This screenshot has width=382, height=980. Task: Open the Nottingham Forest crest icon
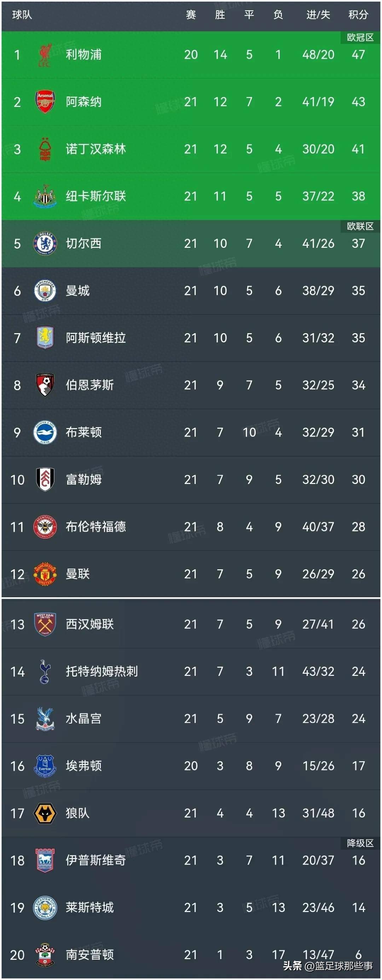(x=45, y=149)
